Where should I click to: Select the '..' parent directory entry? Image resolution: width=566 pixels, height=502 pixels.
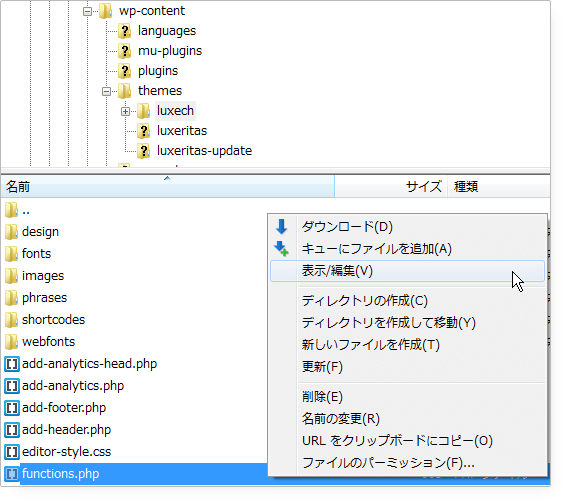point(26,211)
